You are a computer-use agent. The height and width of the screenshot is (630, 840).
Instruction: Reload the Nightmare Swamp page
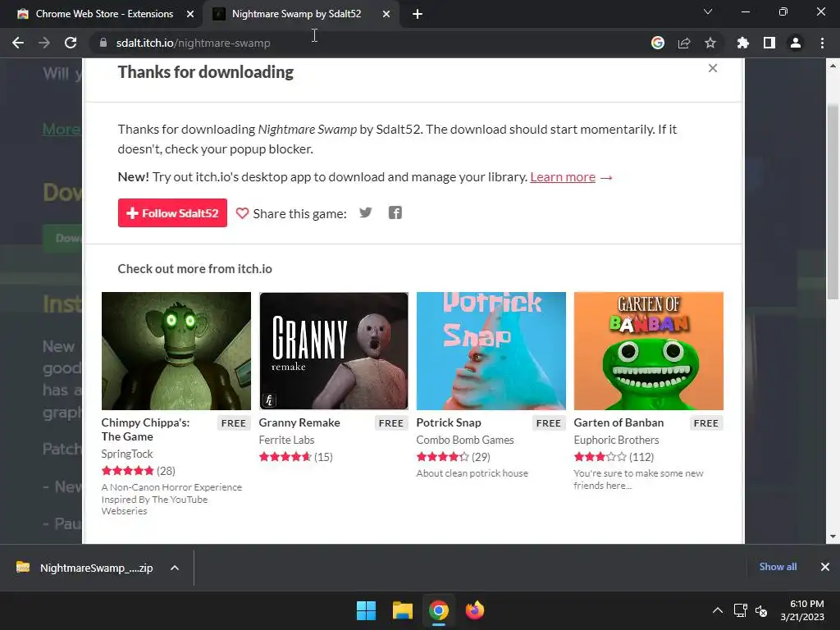tap(71, 43)
